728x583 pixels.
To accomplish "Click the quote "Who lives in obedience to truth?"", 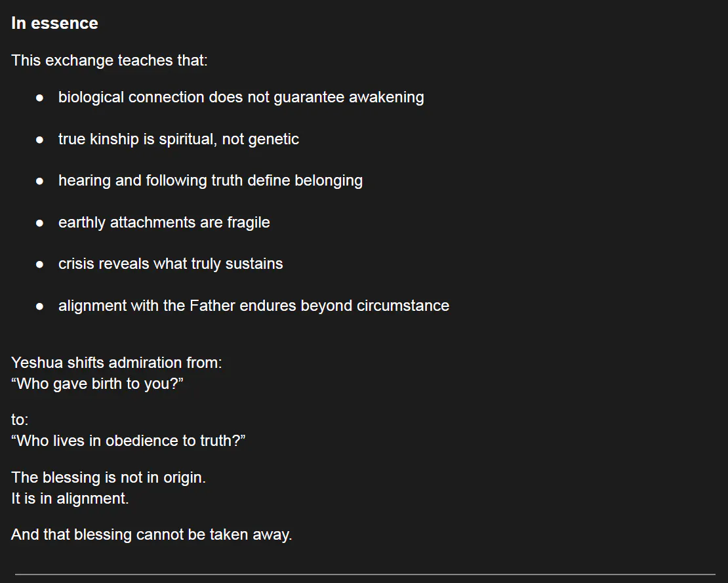I will 128,441.
